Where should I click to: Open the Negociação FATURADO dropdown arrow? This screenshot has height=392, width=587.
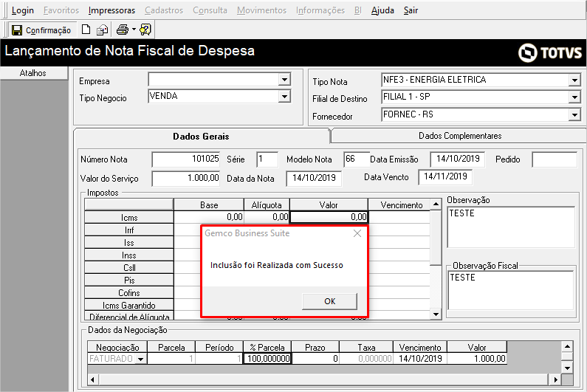[141, 359]
